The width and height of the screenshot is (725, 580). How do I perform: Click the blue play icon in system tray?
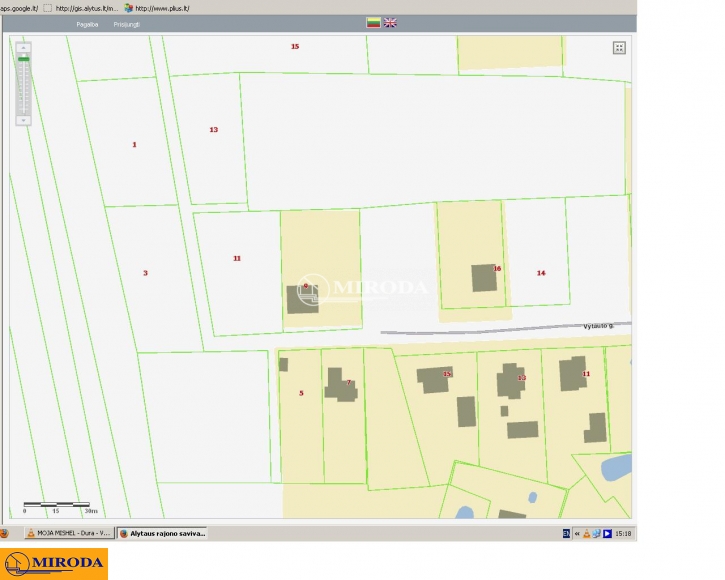607,533
